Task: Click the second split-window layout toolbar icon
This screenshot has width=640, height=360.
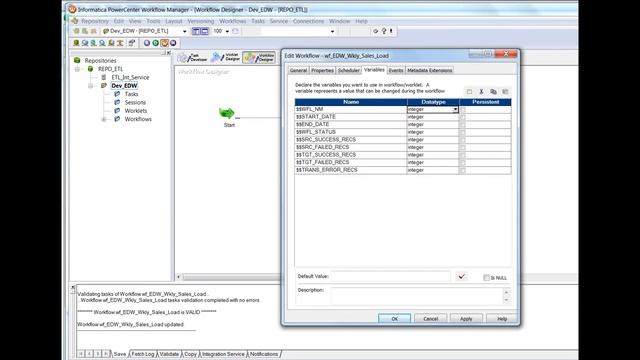Action: [x=204, y=31]
